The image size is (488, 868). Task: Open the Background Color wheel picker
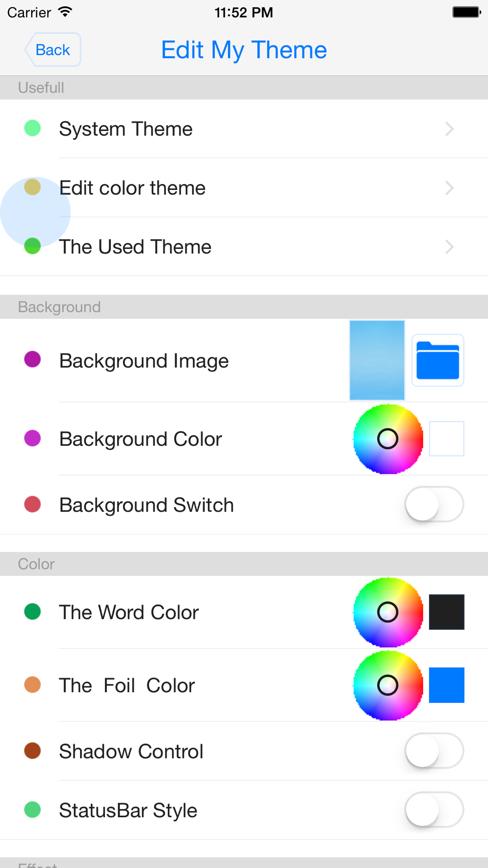click(388, 439)
